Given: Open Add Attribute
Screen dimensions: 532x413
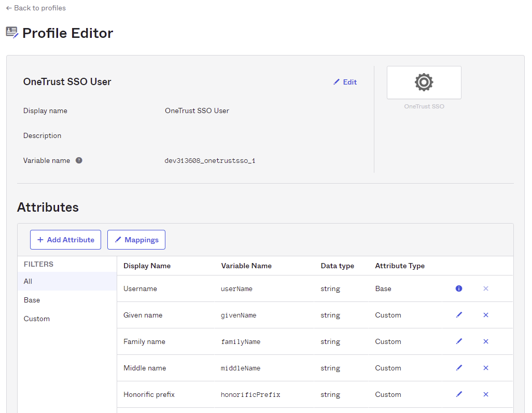Looking at the screenshot, I should [65, 240].
